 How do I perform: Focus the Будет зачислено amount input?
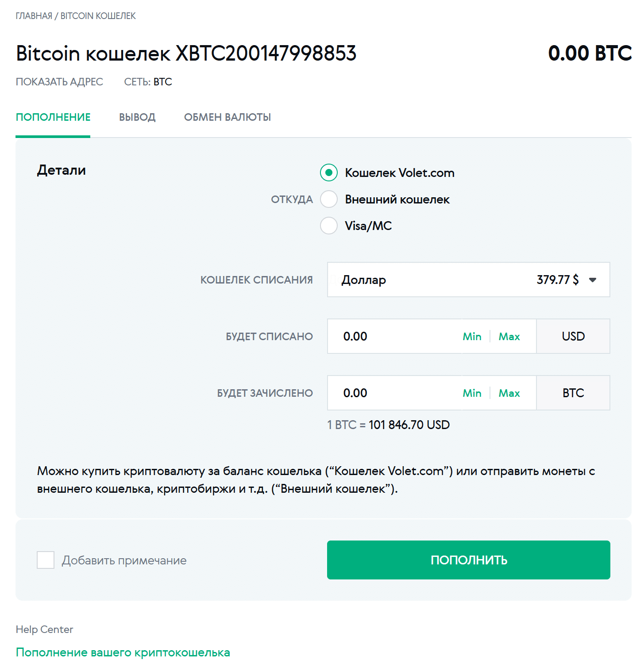point(394,393)
